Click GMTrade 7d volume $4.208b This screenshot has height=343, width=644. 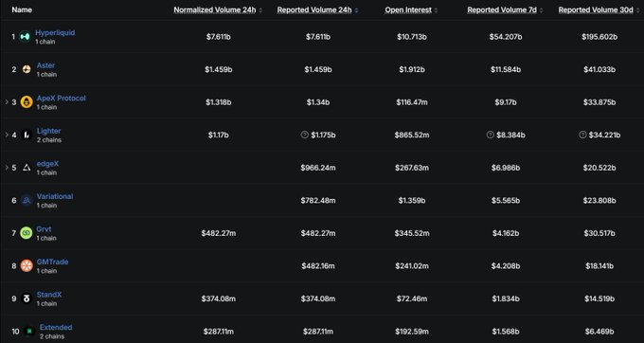coord(505,265)
